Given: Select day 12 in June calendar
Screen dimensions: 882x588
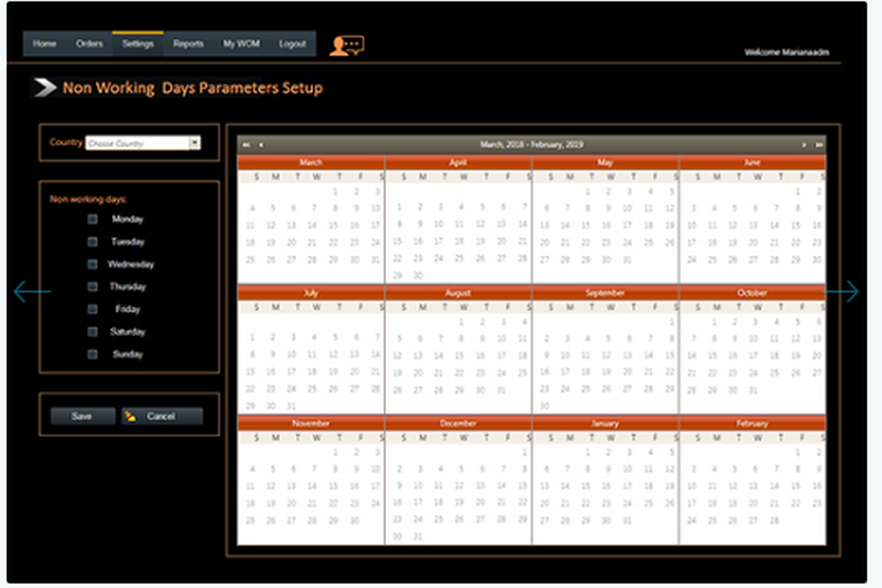Looking at the screenshot, I should pos(732,226).
